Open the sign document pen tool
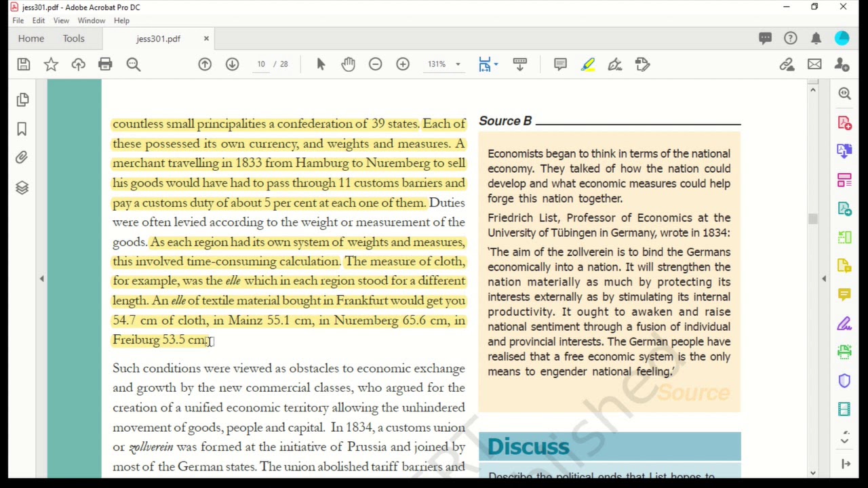Image resolution: width=868 pixels, height=488 pixels. click(615, 64)
